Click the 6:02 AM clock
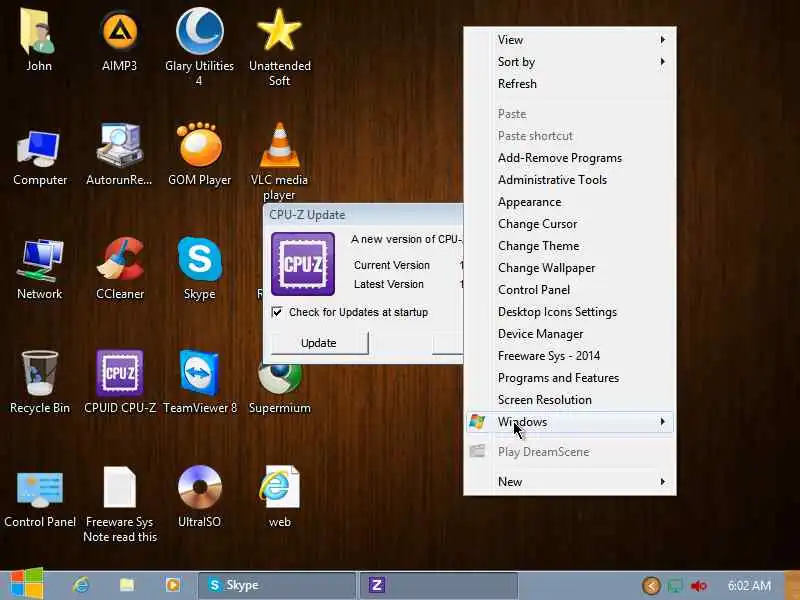 click(749, 586)
